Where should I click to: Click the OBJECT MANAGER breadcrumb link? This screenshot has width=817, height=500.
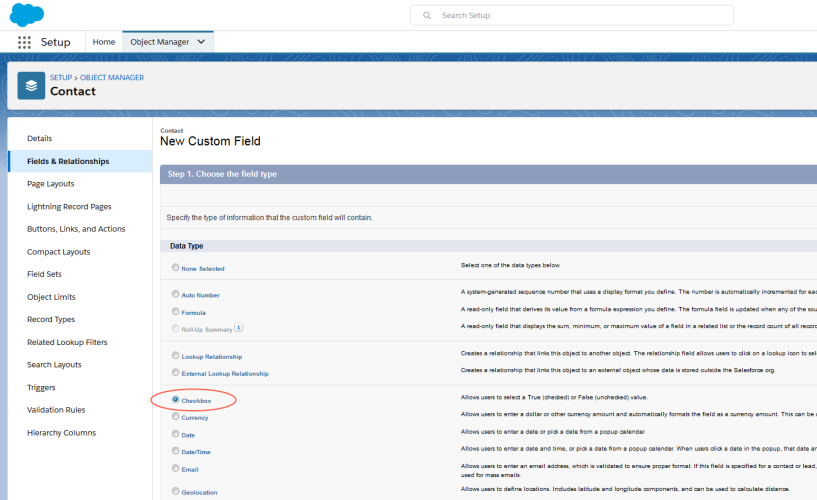point(112,77)
